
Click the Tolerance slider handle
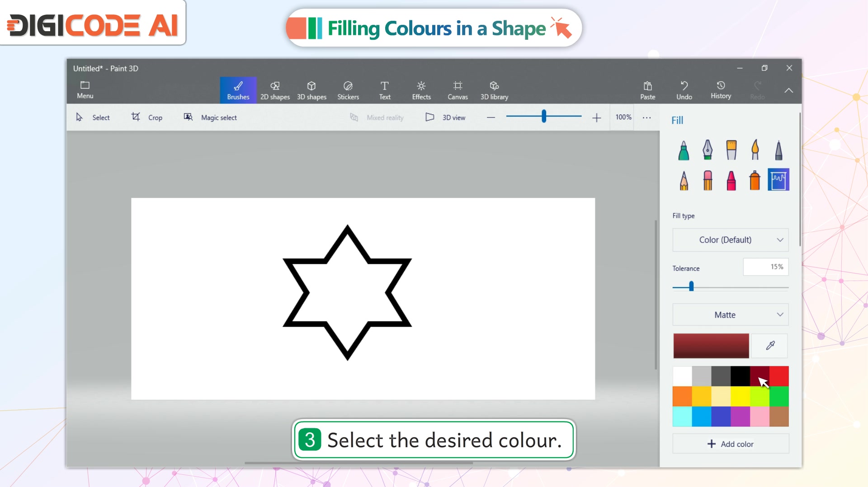click(691, 286)
